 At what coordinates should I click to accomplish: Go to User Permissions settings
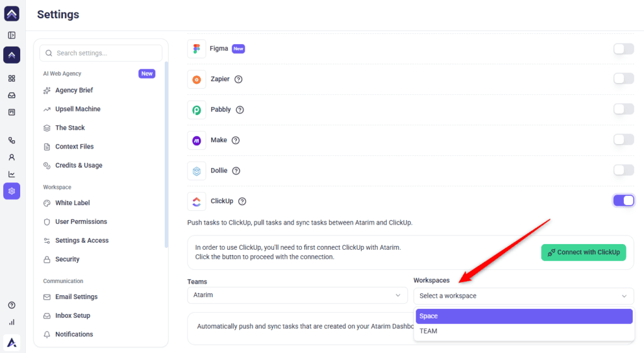(x=81, y=221)
